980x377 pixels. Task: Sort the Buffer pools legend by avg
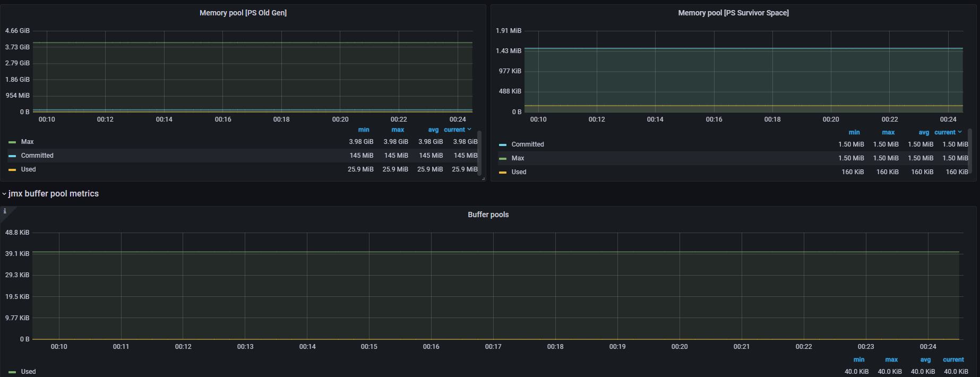(x=925, y=359)
